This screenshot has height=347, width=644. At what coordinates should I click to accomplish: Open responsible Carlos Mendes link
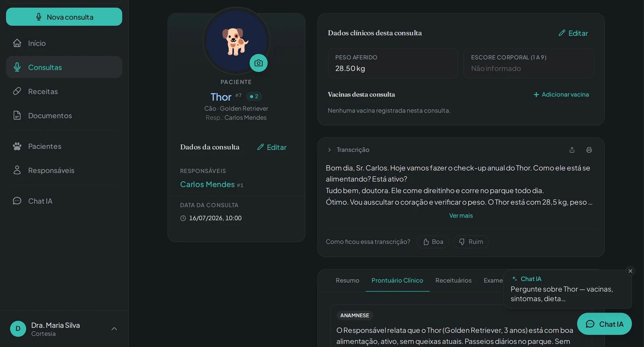coord(207,184)
